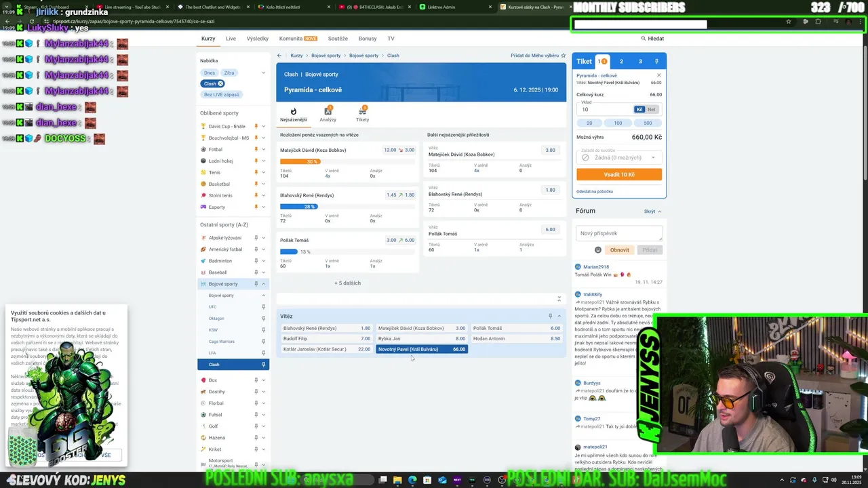Pin the Golf sport
The width and height of the screenshot is (868, 488).
point(256,426)
